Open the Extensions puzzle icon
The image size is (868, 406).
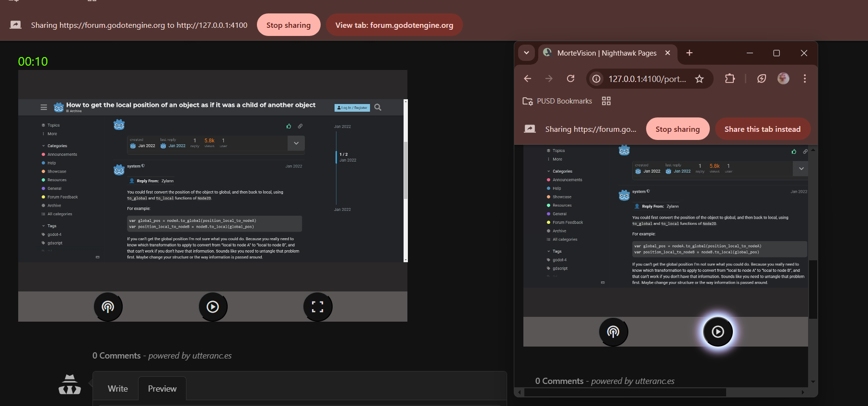(730, 79)
